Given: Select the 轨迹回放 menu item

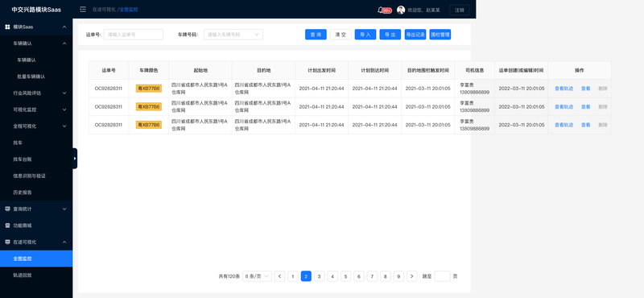Looking at the screenshot, I should [x=36, y=275].
